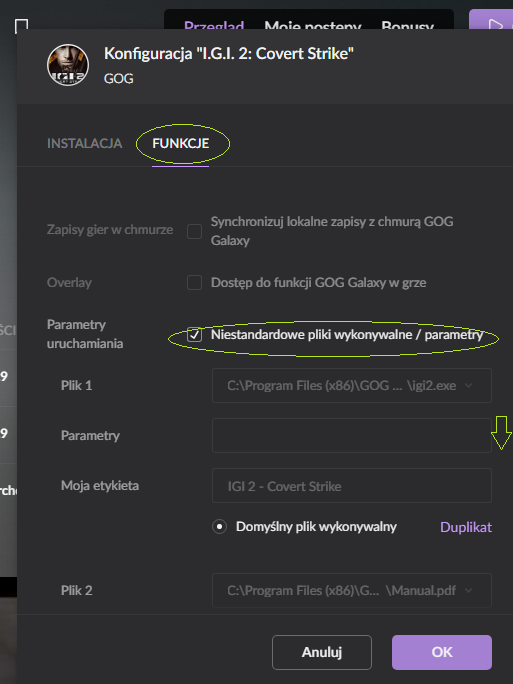The image size is (513, 684).
Task: Uncheck Niestandardowe pliki wykonywalne / parametry
Action: (x=195, y=335)
